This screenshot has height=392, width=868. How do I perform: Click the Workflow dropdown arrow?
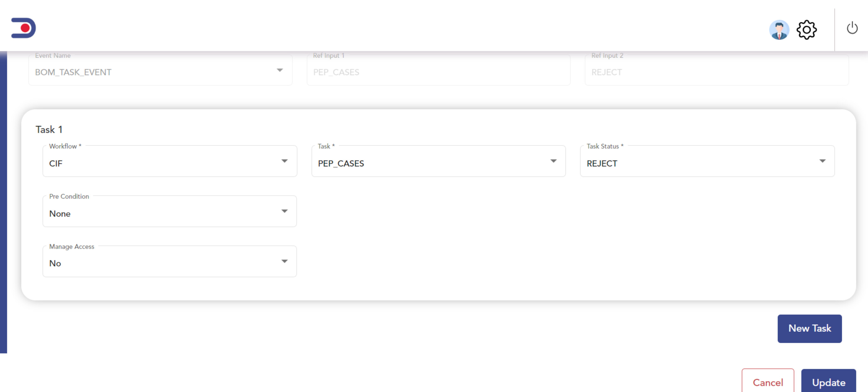(x=284, y=161)
